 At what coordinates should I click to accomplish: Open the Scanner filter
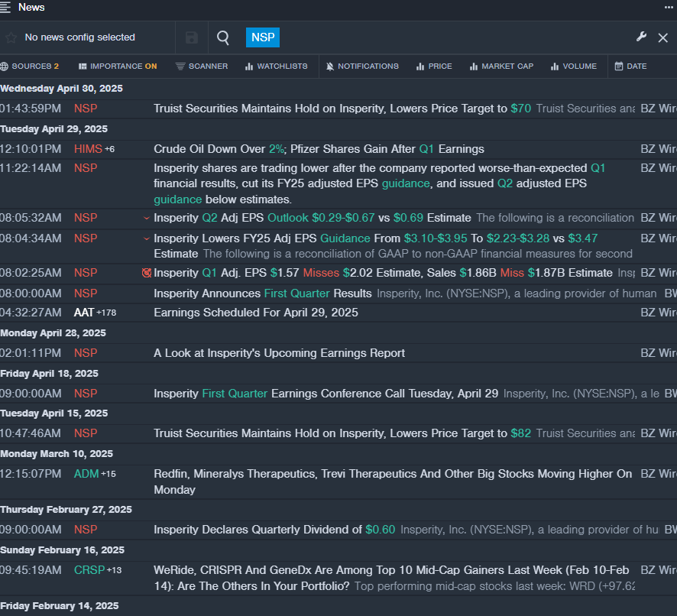point(202,66)
